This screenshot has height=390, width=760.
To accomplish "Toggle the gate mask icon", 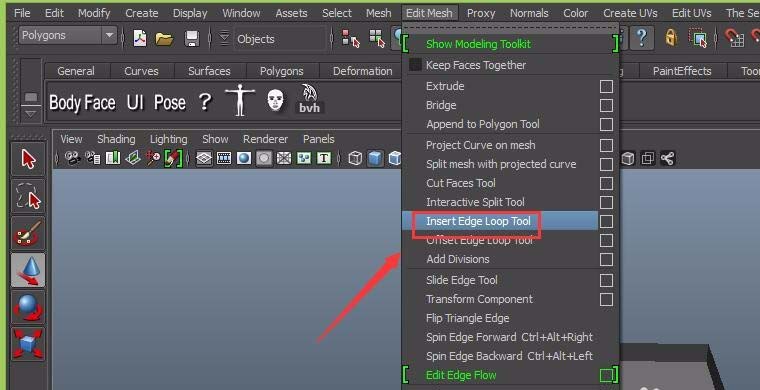I will click(264, 158).
